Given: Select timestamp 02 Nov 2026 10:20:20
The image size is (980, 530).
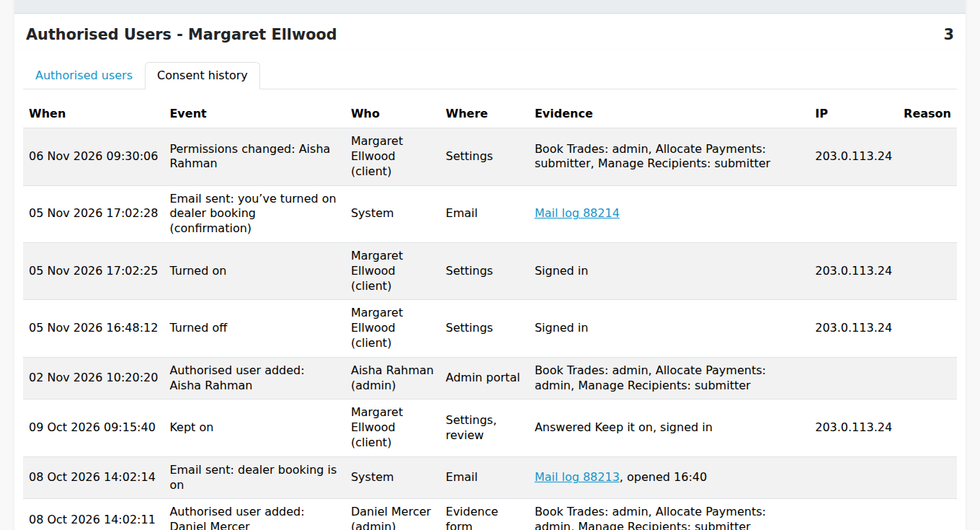Looking at the screenshot, I should tap(94, 378).
